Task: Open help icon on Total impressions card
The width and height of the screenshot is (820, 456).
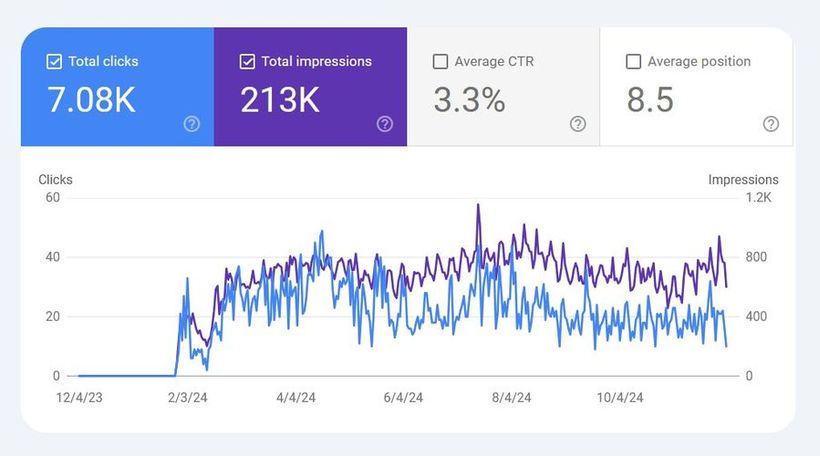Action: tap(385, 124)
